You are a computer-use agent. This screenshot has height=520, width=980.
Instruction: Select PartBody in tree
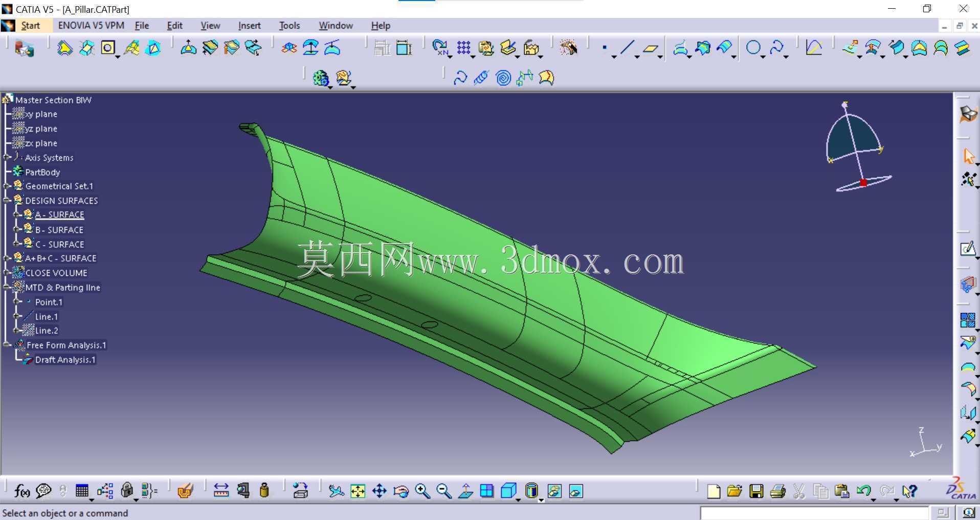(42, 172)
